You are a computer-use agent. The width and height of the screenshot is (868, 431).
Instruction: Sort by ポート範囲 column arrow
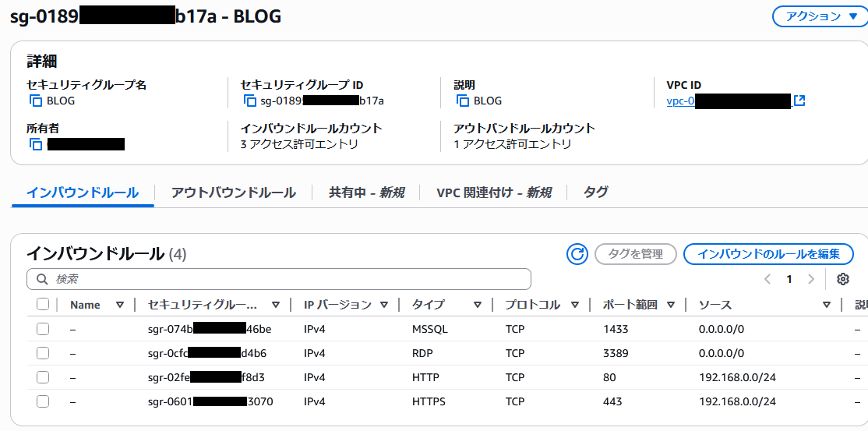click(670, 305)
